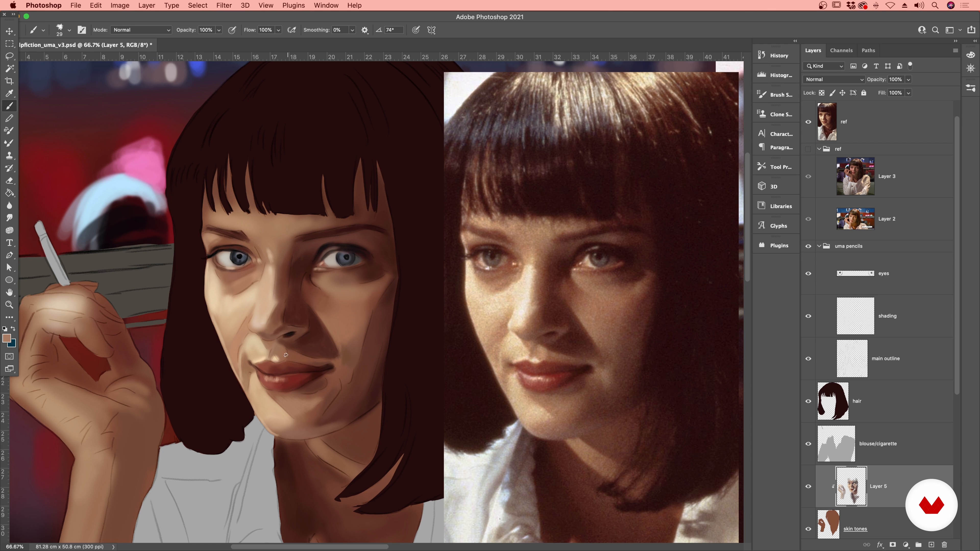Toggle symmetry paint butterfly icon
This screenshot has height=551, width=980.
tap(431, 30)
